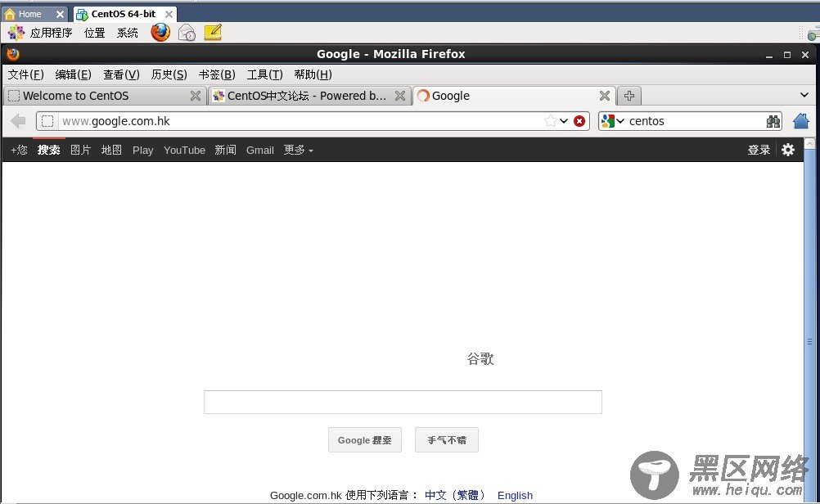820x504 pixels.
Task: Open the list all tabs dropdown
Action: [x=804, y=95]
